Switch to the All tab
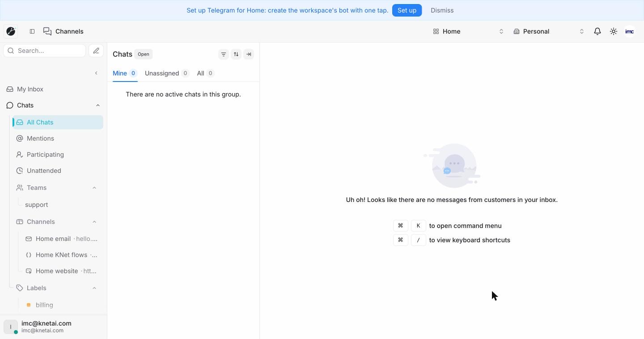This screenshot has height=339, width=644. (x=206, y=73)
